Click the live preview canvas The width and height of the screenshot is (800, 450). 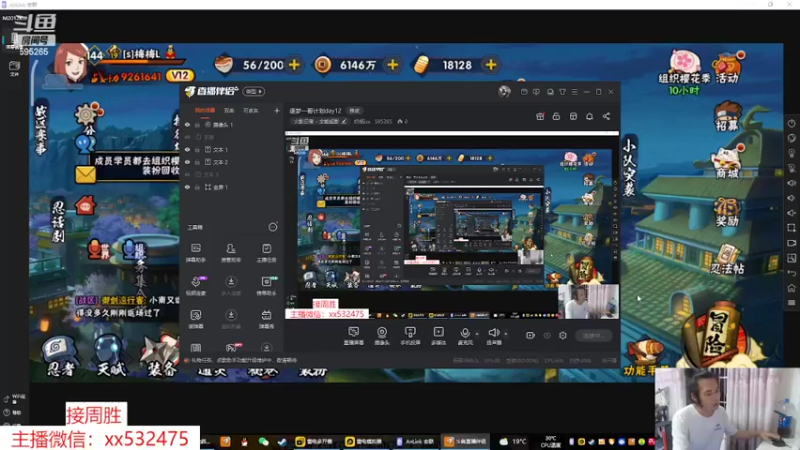(452, 225)
